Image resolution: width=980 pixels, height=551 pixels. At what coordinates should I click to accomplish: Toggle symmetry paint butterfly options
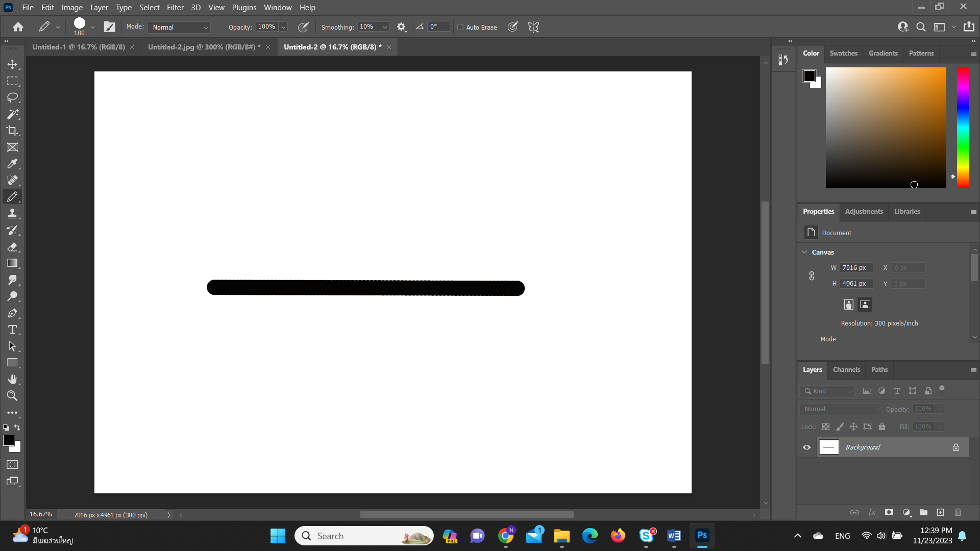click(x=533, y=27)
